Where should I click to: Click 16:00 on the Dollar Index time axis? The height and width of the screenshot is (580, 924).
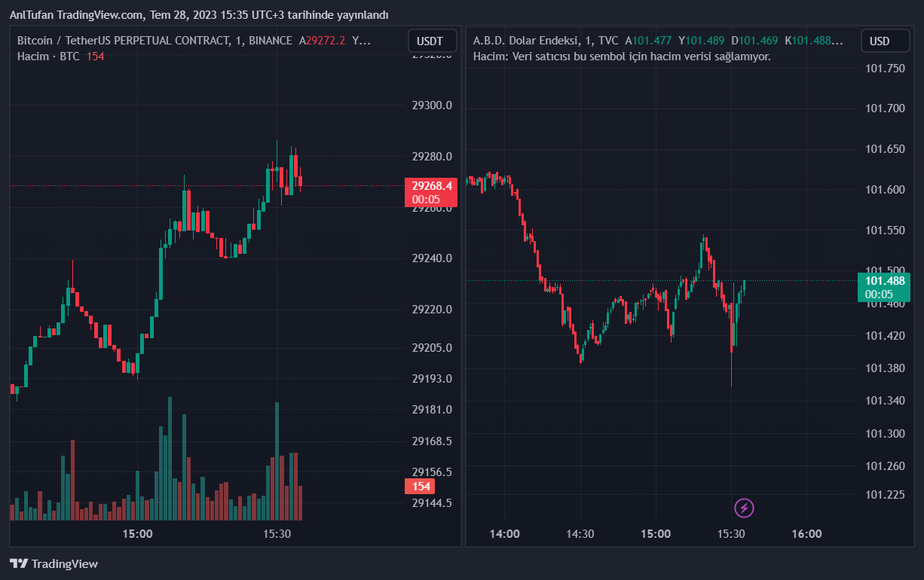806,534
